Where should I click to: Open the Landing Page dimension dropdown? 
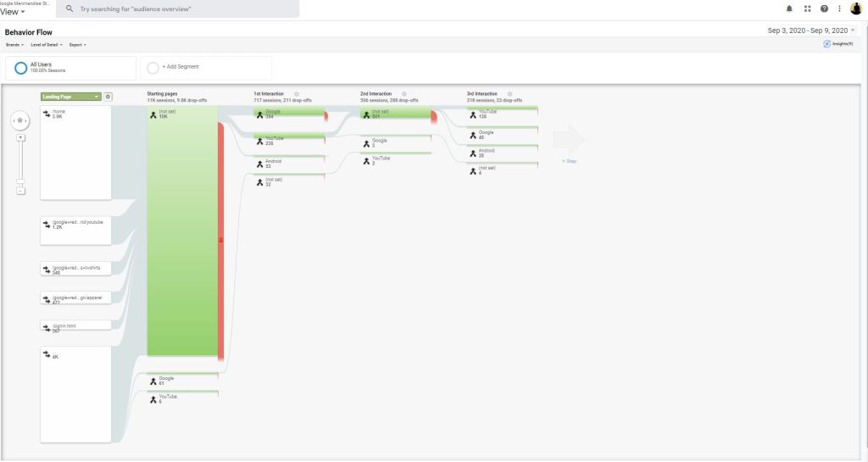[71, 97]
